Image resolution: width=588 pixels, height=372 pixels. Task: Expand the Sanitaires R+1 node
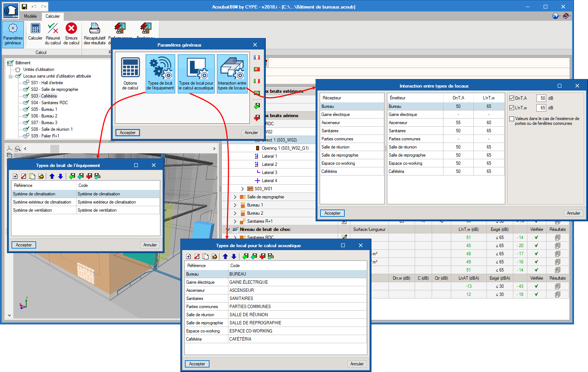point(235,221)
